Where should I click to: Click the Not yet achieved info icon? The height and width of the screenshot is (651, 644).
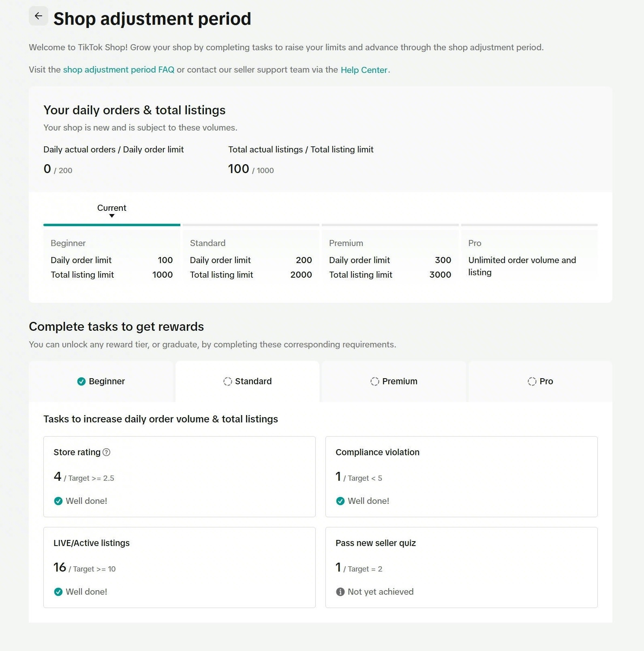pos(340,592)
